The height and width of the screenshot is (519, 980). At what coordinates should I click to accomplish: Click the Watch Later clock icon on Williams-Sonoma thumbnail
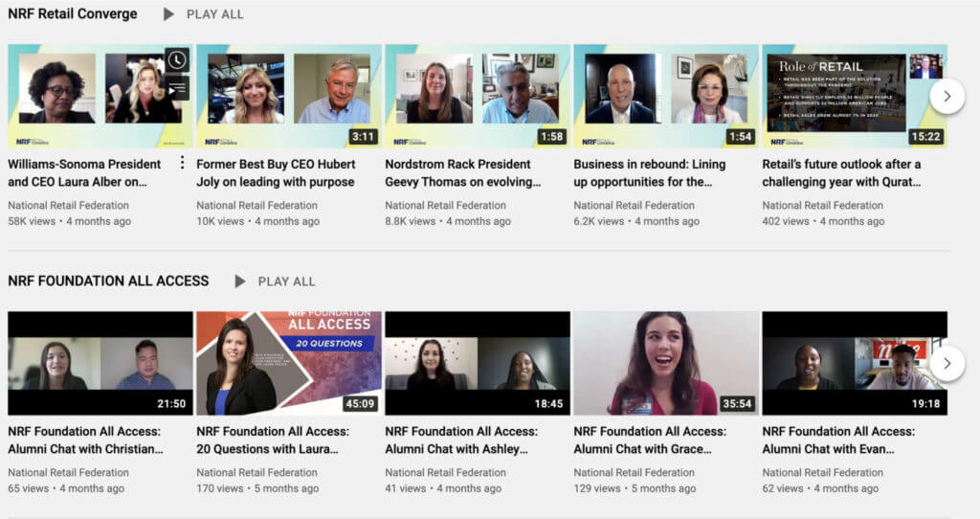point(177,60)
